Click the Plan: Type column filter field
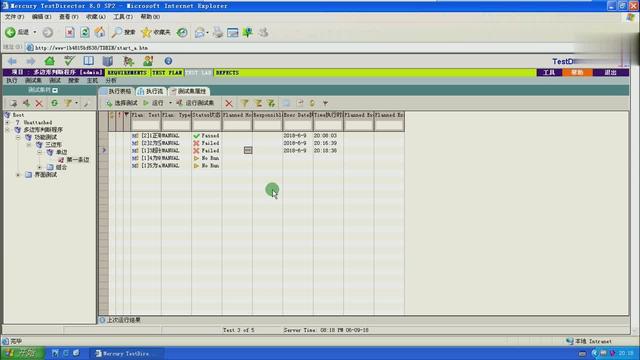The height and width of the screenshot is (360, 640). [176, 125]
